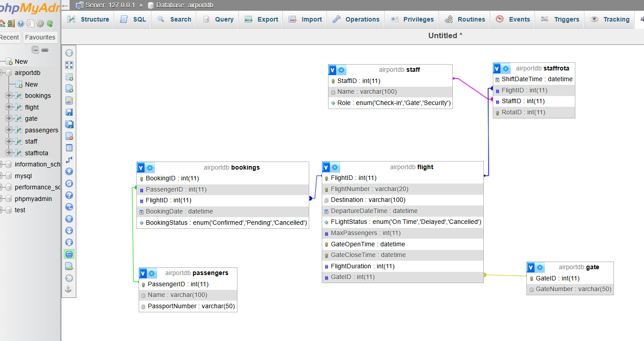Open gear options on gate table
Viewport: 644px width, 341px height.
tap(539, 267)
